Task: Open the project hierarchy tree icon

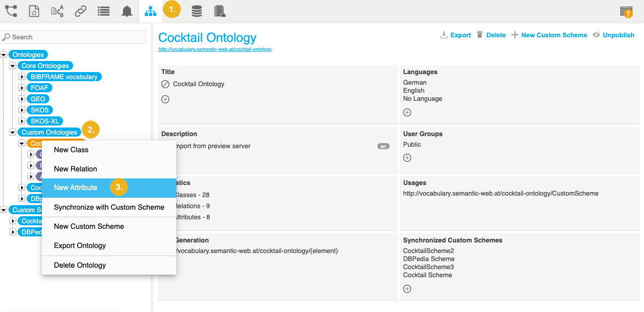Action: (11, 11)
